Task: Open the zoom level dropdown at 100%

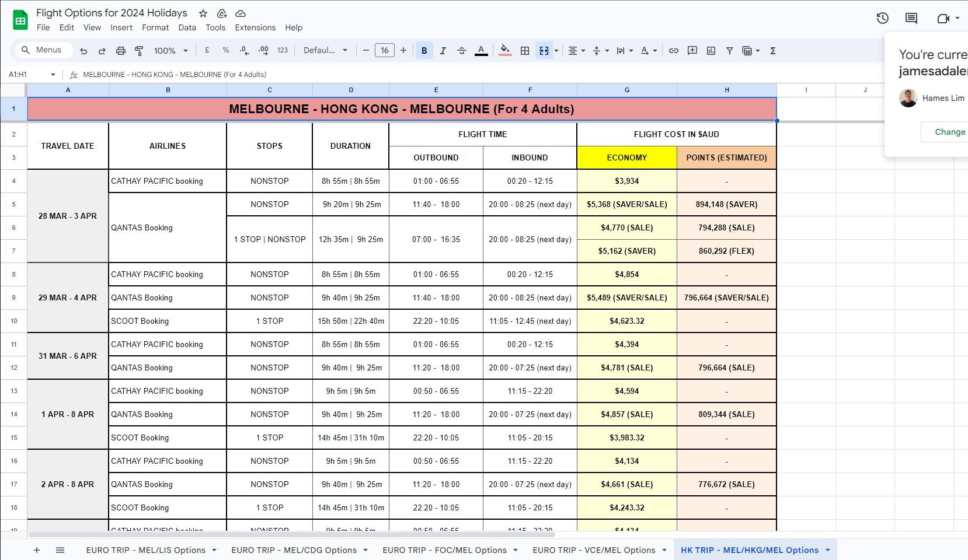Action: pyautogui.click(x=170, y=51)
